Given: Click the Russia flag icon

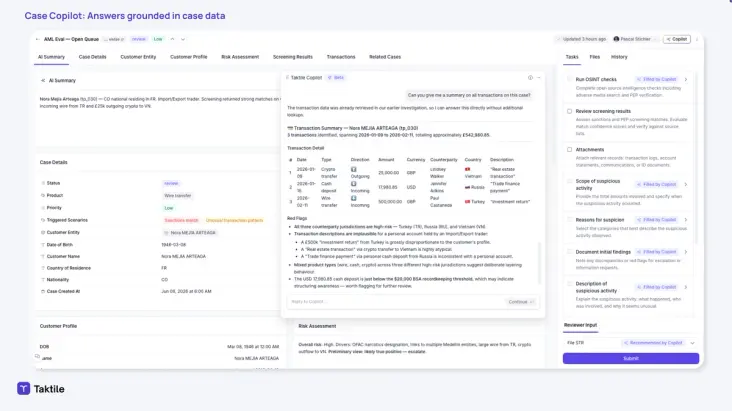Looking at the screenshot, I should (467, 187).
